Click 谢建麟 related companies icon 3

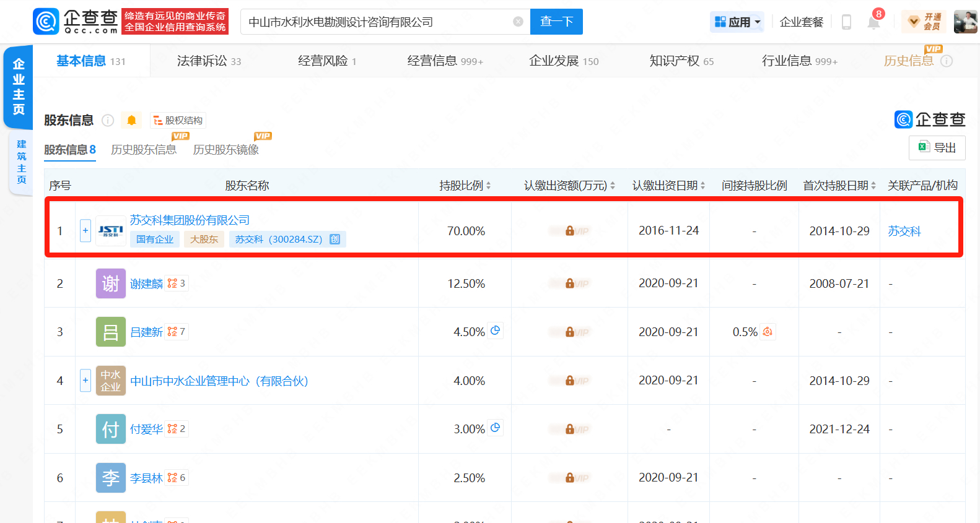pos(177,283)
